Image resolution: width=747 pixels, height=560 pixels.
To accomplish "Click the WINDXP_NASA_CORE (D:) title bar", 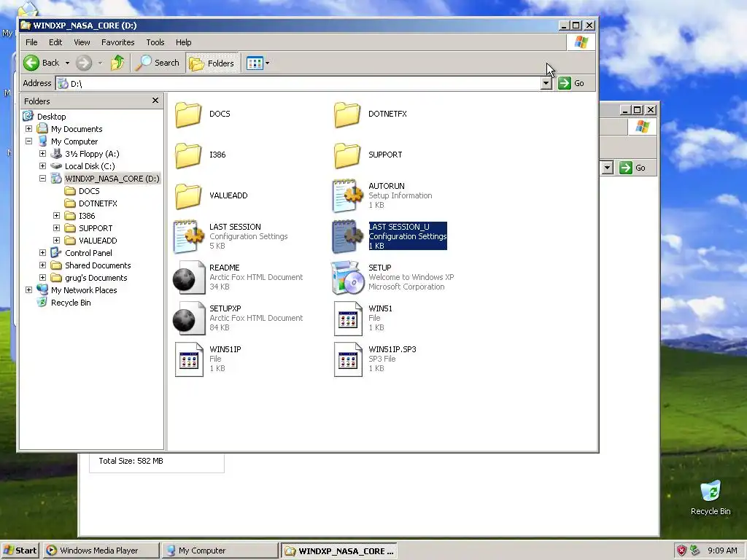I will [289, 26].
